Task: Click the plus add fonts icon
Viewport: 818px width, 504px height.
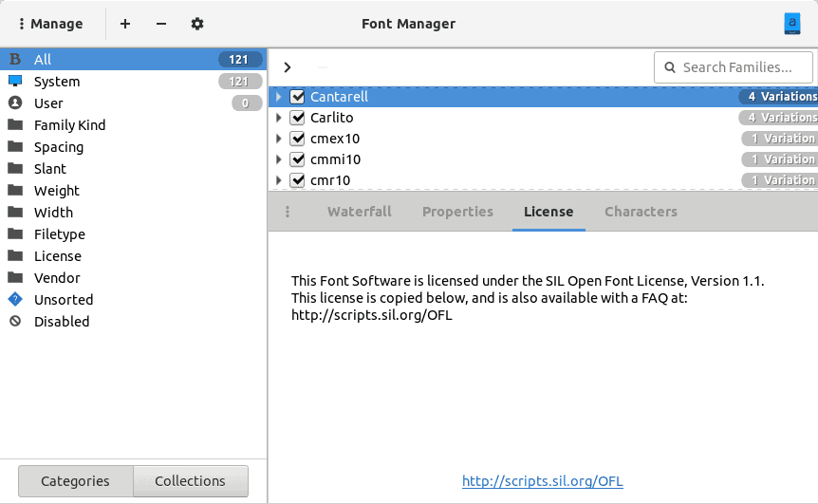Action: 125,24
